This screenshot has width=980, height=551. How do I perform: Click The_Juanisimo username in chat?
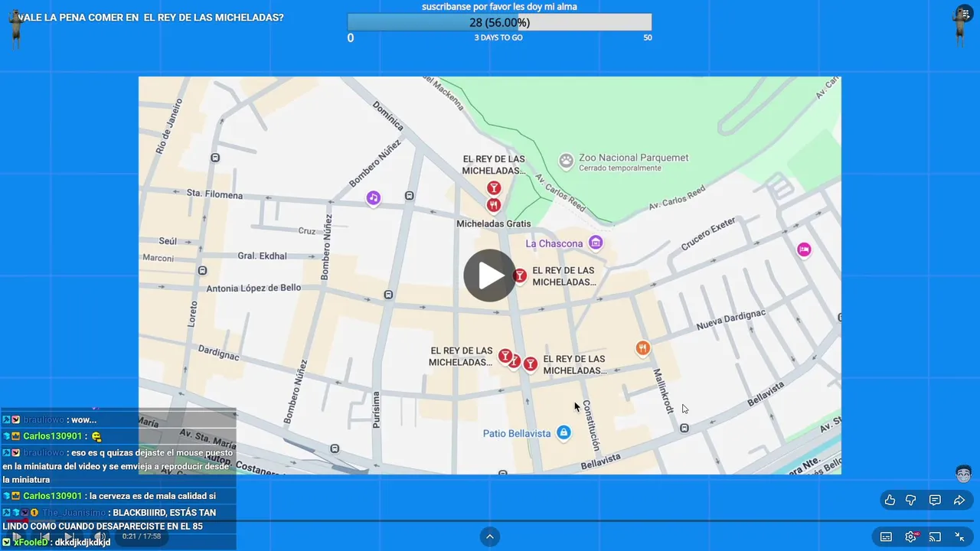(73, 513)
